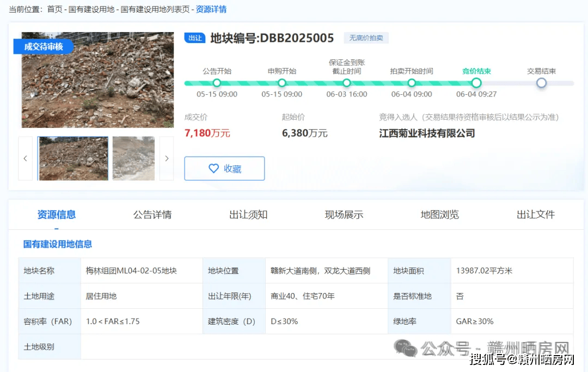
Task: Go to 首页 in breadcrumb
Action: tap(55, 9)
